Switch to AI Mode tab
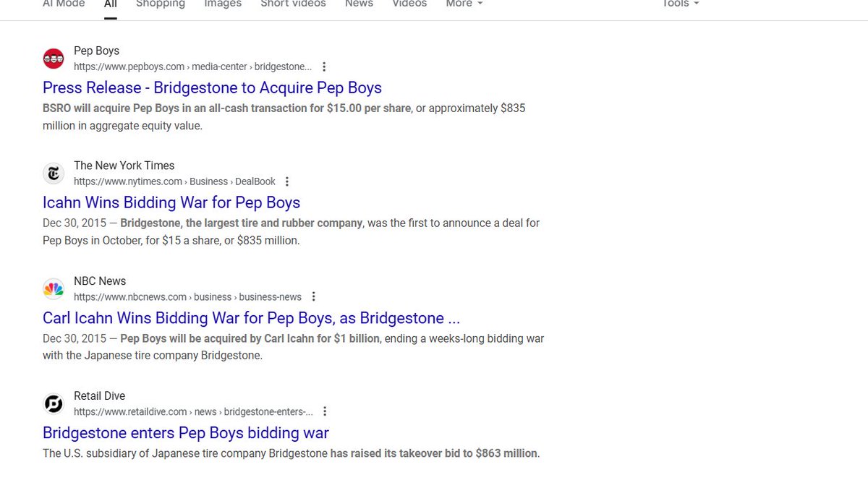The width and height of the screenshot is (868, 488). (x=64, y=4)
